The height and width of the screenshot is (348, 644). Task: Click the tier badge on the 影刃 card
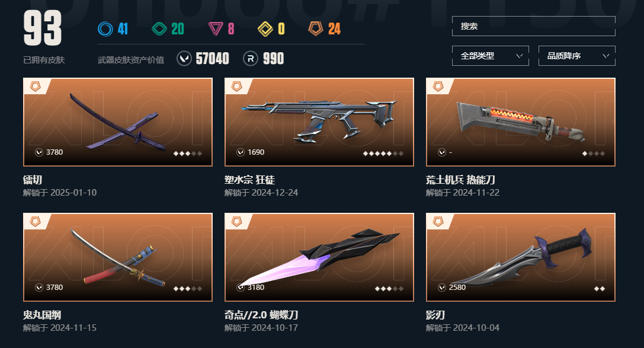click(x=438, y=222)
